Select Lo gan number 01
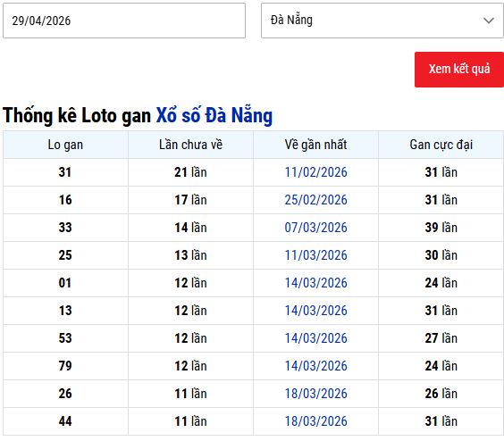 [x=65, y=283]
